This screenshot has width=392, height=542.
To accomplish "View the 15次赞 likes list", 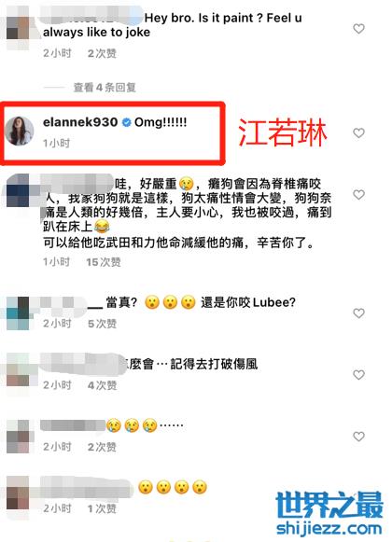I will [104, 262].
